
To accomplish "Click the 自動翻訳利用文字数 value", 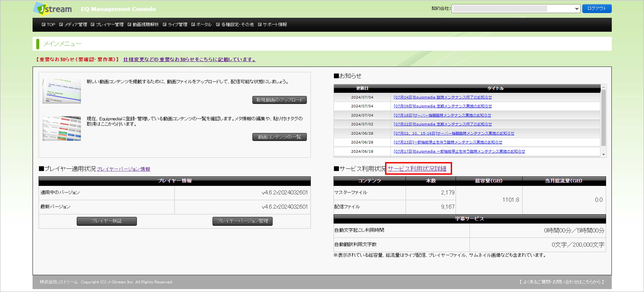I will [x=578, y=245].
